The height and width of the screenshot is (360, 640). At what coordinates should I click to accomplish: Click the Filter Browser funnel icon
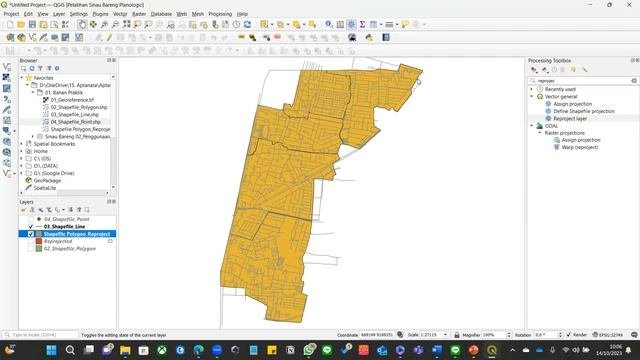click(40, 69)
